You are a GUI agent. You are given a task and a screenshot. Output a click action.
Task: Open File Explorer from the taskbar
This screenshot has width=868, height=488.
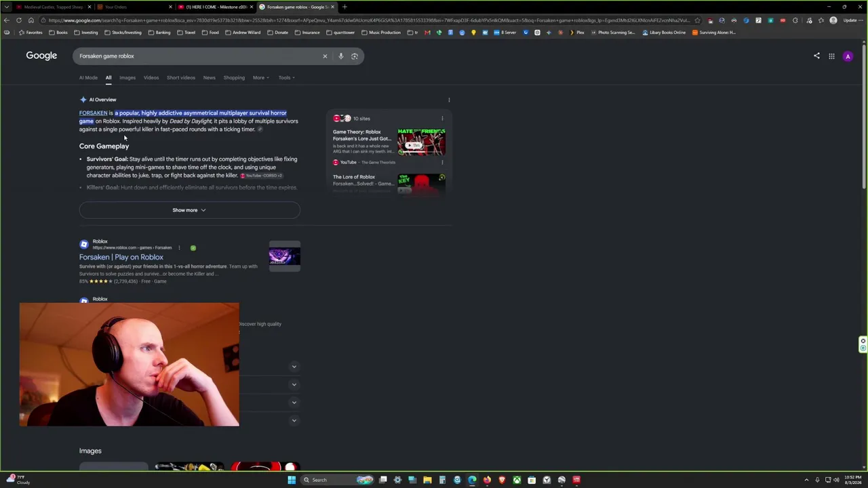(427, 480)
